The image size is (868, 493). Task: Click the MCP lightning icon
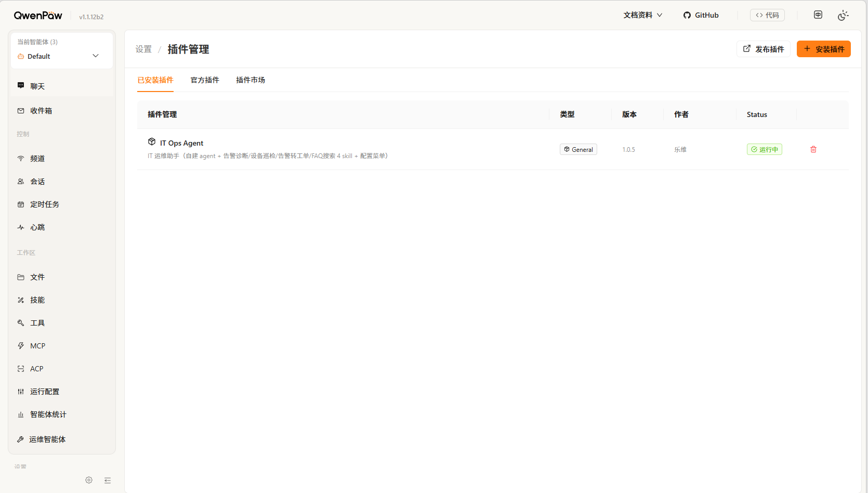21,346
